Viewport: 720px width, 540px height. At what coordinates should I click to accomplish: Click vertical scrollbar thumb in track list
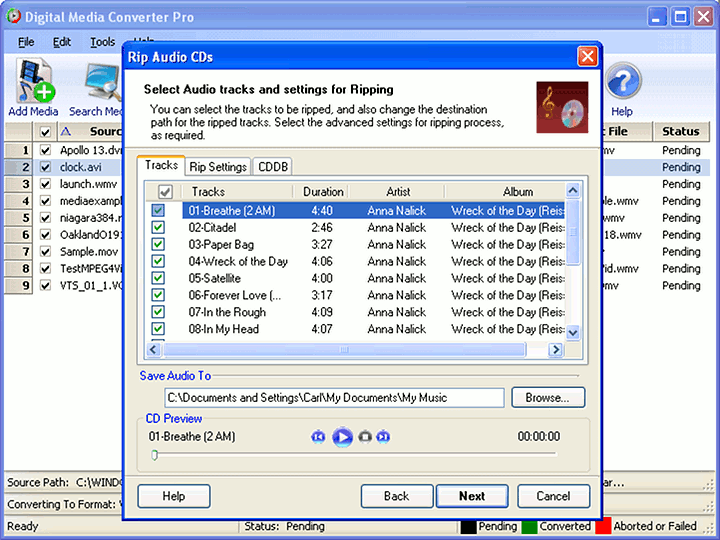573,232
